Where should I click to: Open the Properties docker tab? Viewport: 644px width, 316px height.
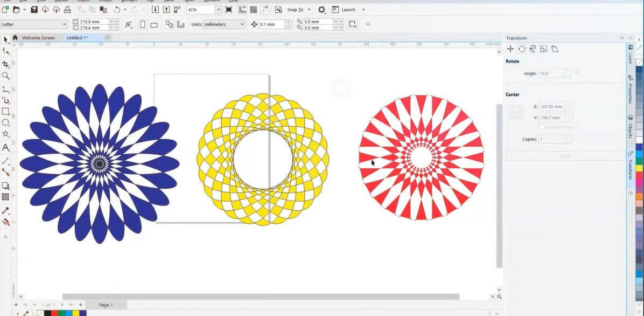[x=630, y=90]
